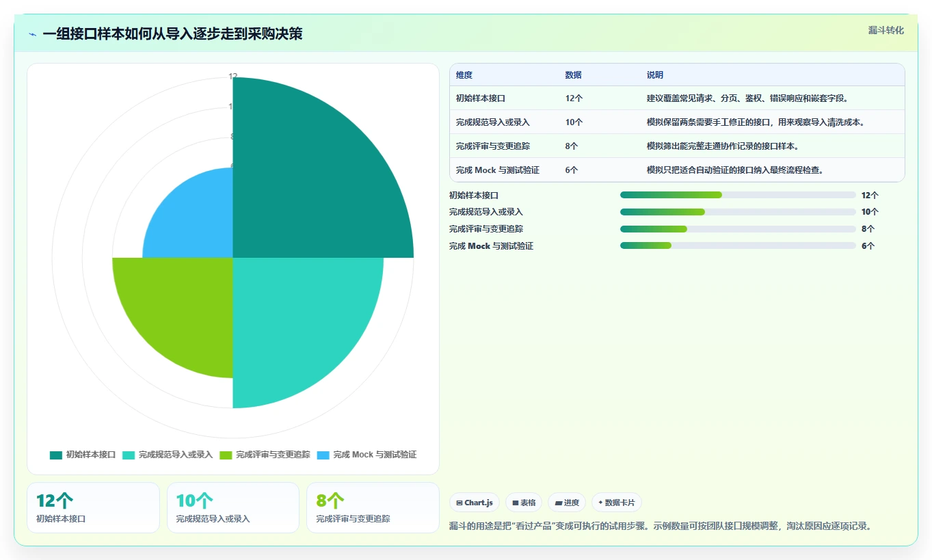
Task: Click the 6个 value beside the progress bars
Action: tap(868, 245)
